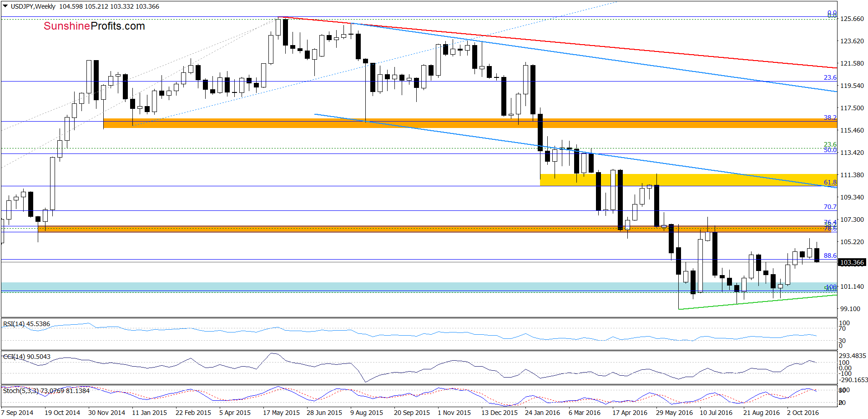Click the 101.140 price axis label
This screenshot has height=419, width=868.
tap(852, 286)
